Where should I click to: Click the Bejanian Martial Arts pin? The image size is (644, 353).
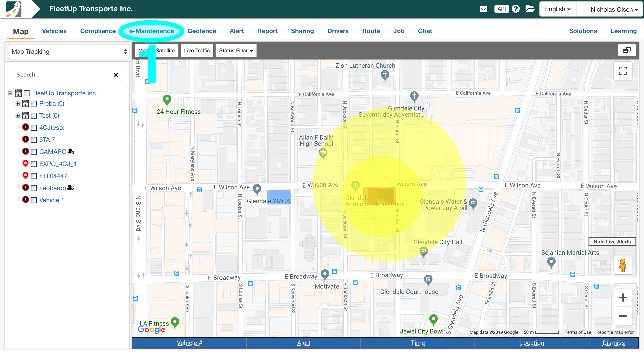pos(551,263)
